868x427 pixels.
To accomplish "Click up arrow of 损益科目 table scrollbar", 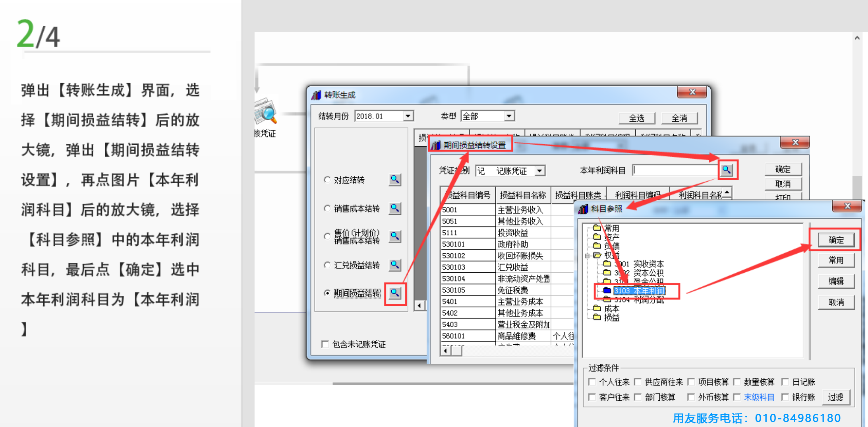I will [x=727, y=192].
